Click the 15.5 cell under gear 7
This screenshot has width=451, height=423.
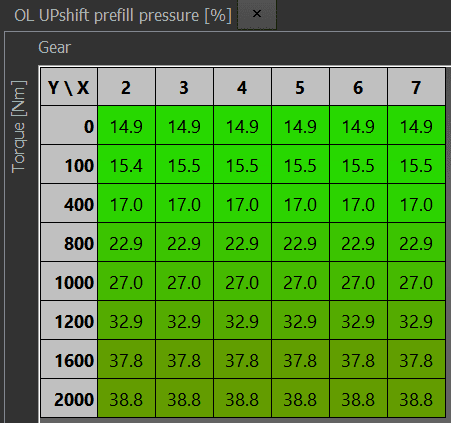pos(416,164)
